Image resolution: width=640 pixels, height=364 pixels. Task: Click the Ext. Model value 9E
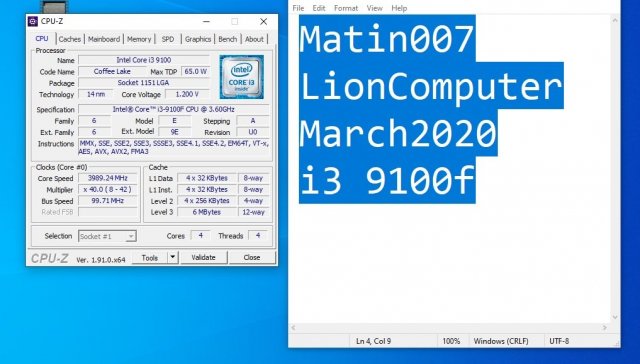coord(174,132)
